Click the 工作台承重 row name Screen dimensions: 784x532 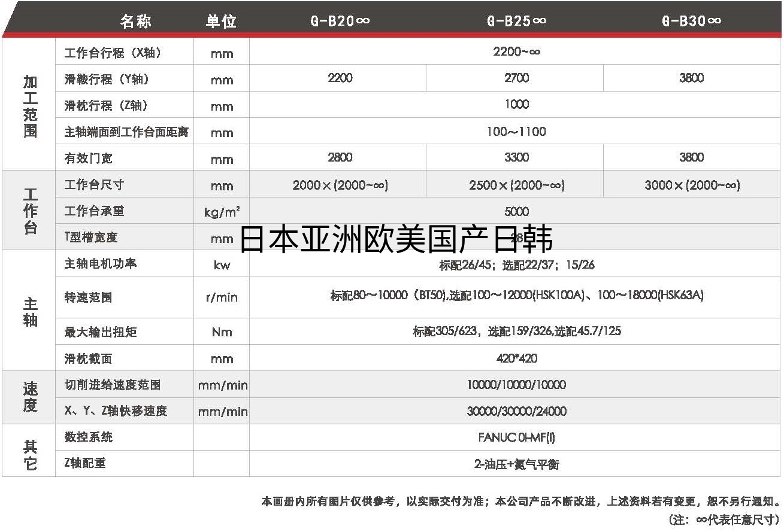click(x=94, y=211)
